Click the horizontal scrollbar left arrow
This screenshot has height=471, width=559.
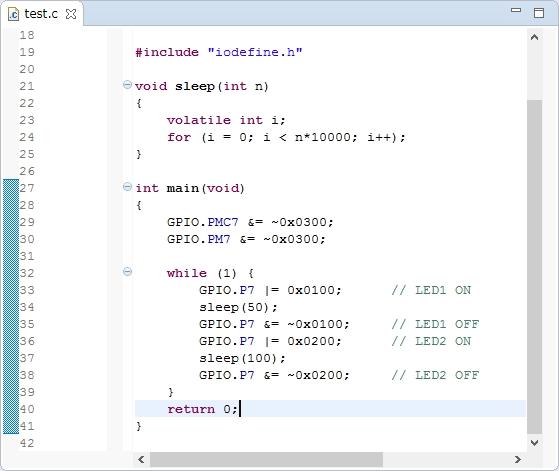click(141, 460)
